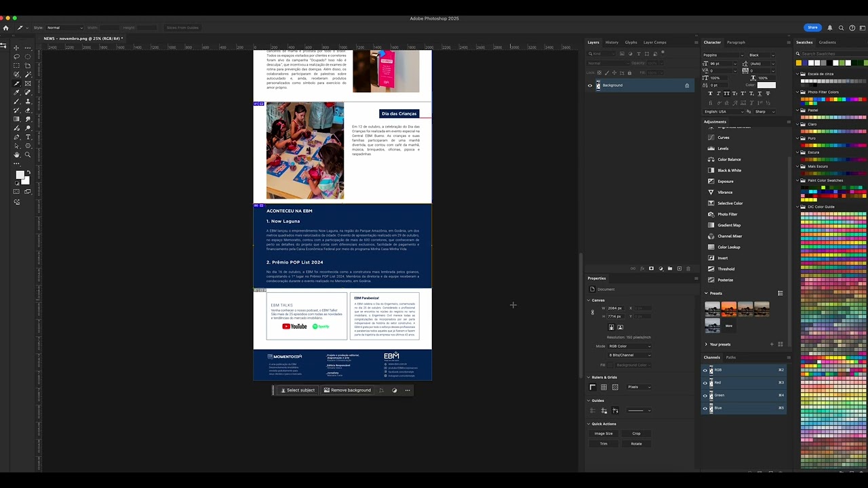Hide the Blue channel

pos(705,408)
